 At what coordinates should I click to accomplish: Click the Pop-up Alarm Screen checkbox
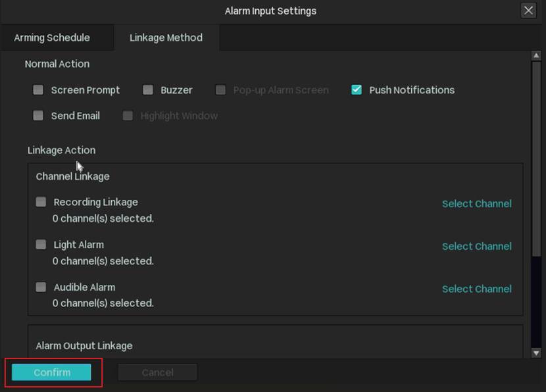pos(221,90)
